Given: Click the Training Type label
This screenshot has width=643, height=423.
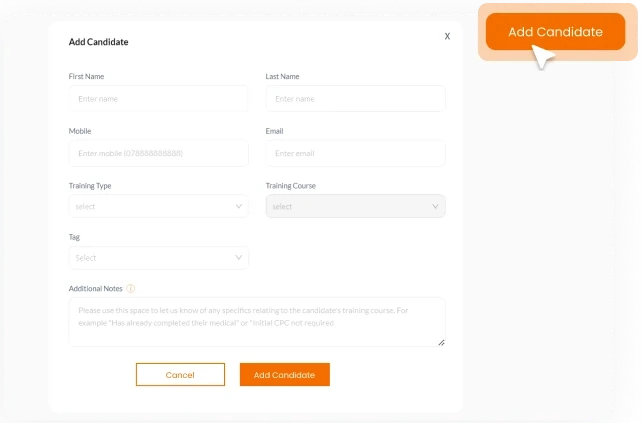Looking at the screenshot, I should click(90, 186).
